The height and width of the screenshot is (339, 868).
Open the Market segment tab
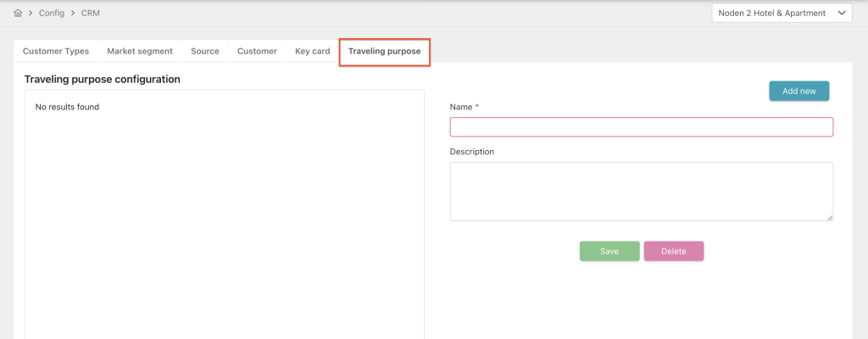(140, 51)
